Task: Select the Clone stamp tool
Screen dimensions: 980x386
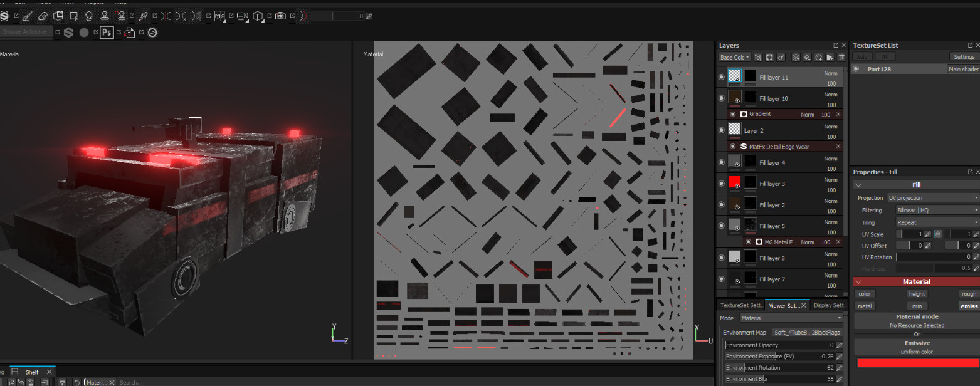Action: [x=105, y=16]
